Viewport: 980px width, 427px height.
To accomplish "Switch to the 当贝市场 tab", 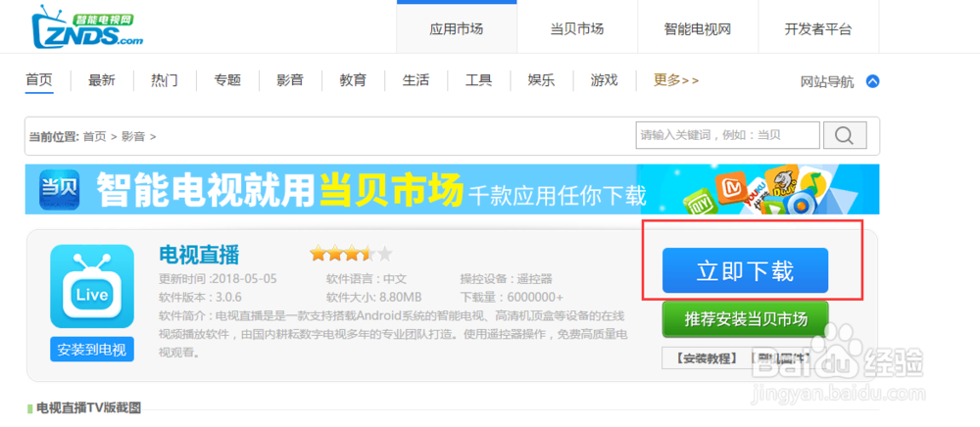I will (x=577, y=28).
